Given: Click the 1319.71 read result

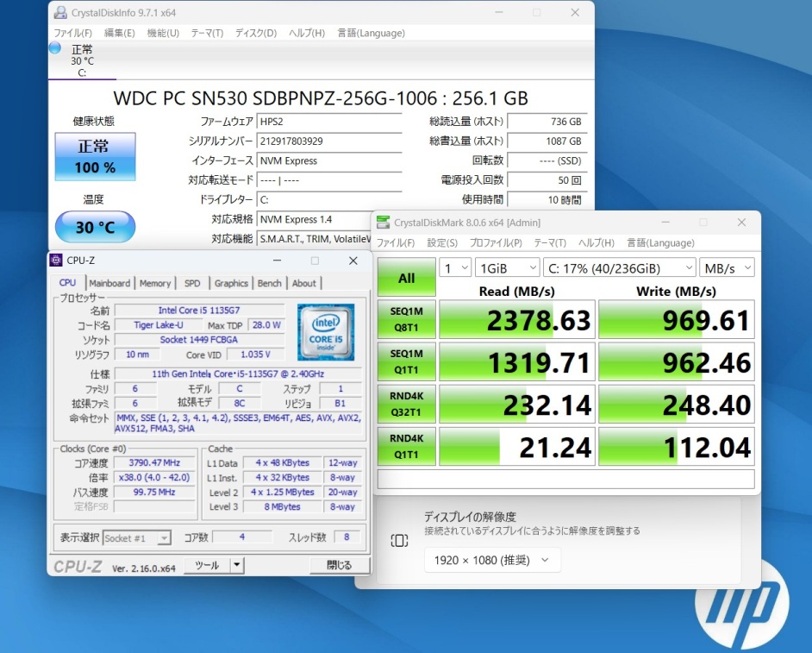Looking at the screenshot, I should pos(517,361).
